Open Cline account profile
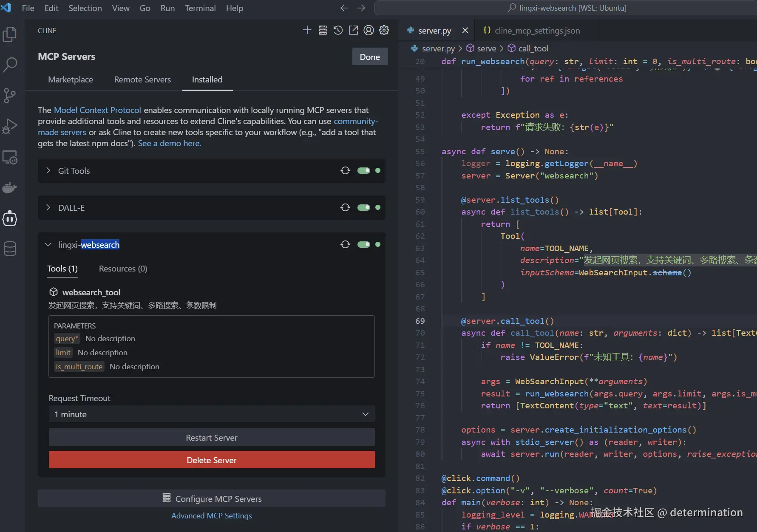757x532 pixels. 369,30
